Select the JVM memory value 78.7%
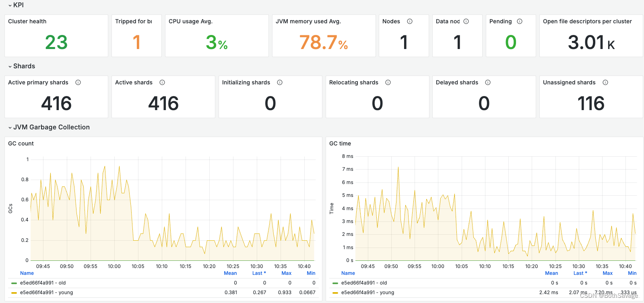644x303 pixels. click(x=324, y=42)
